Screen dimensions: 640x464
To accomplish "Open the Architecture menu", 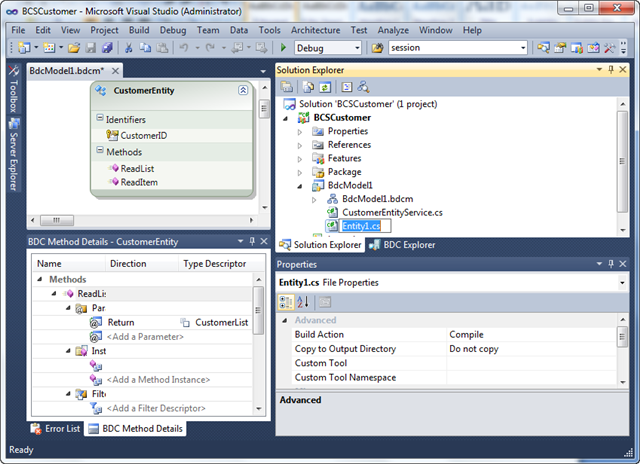I will (315, 30).
